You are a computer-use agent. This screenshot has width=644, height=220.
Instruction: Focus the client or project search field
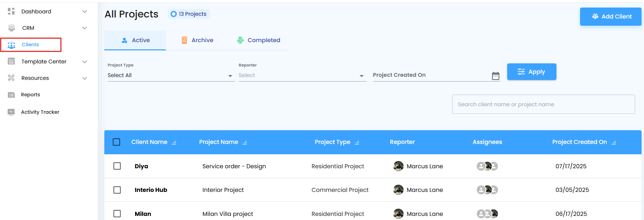point(543,104)
